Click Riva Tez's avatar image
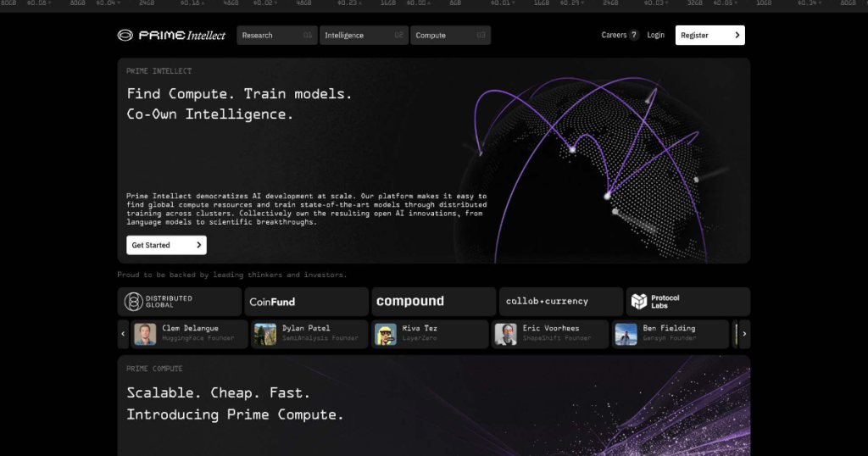This screenshot has height=456, width=868. point(386,334)
